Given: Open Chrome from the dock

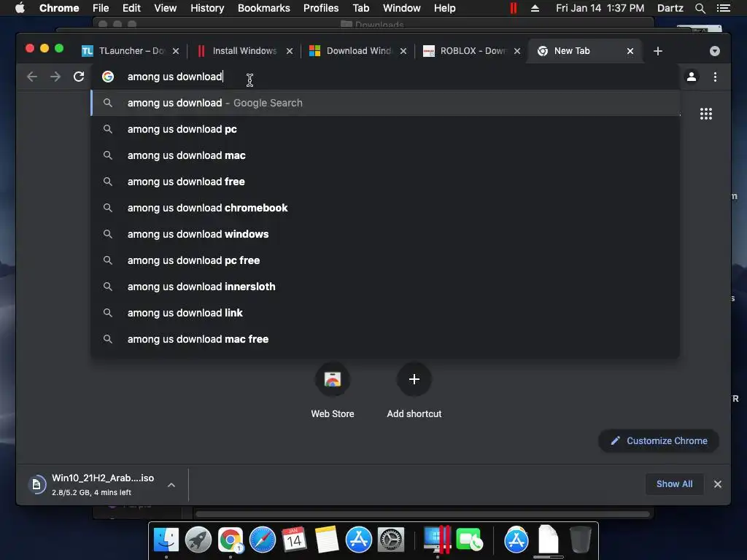Looking at the screenshot, I should point(231,540).
